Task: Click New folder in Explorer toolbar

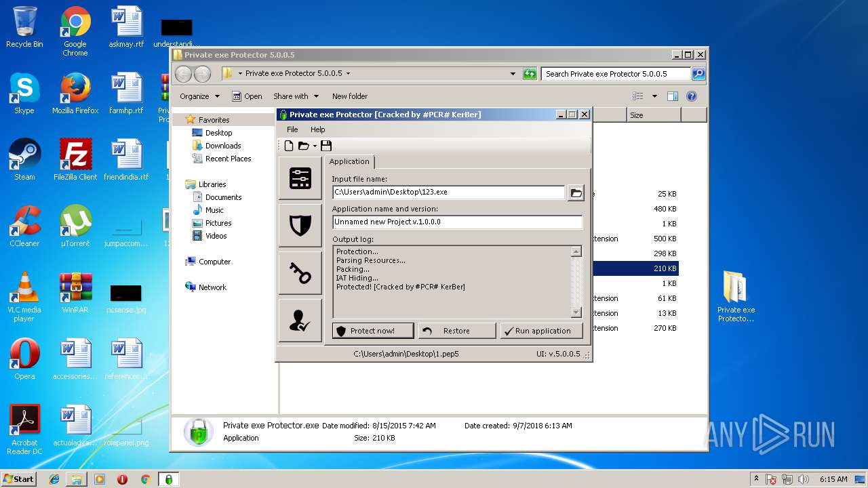Action: [350, 96]
